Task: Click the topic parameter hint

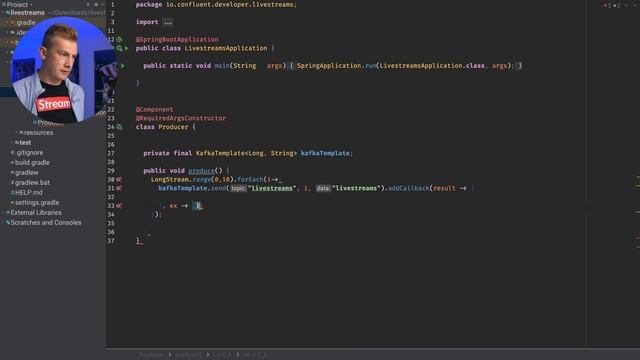Action: 238,189
